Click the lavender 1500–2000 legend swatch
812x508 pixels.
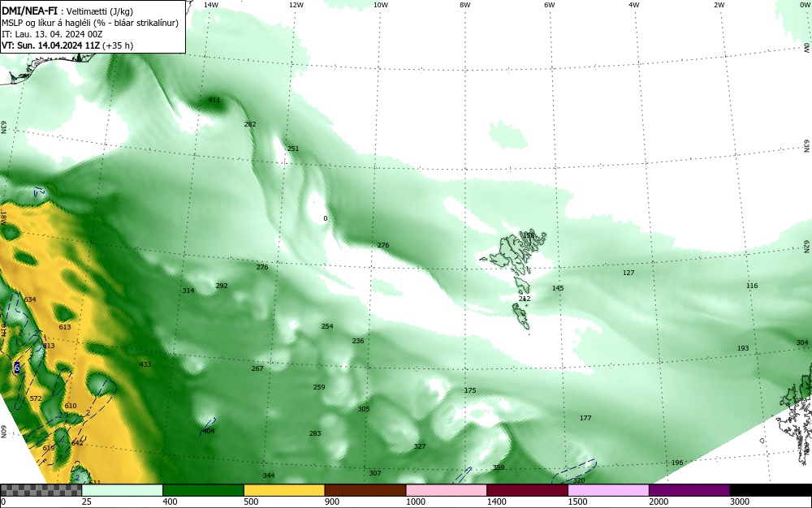tap(608, 490)
